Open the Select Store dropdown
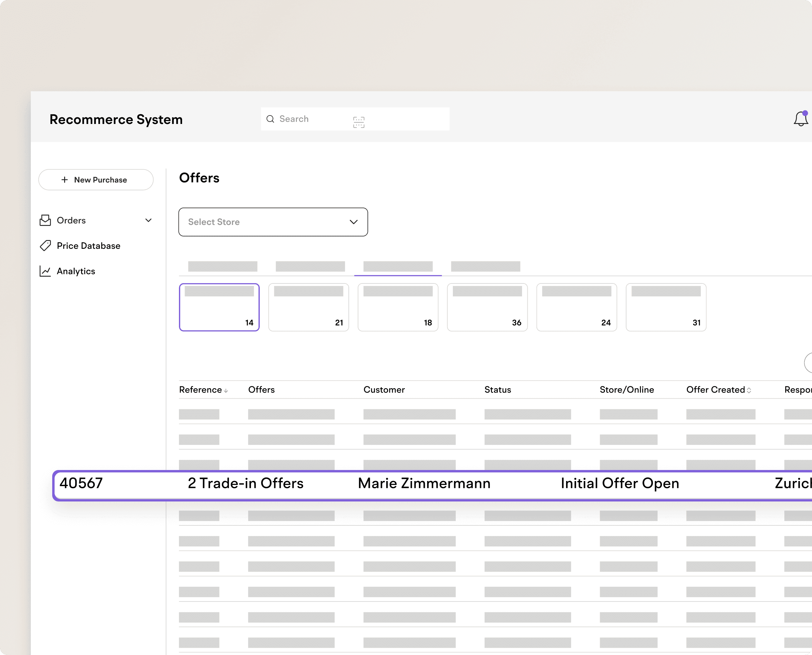The width and height of the screenshot is (812, 655). pyautogui.click(x=264, y=222)
